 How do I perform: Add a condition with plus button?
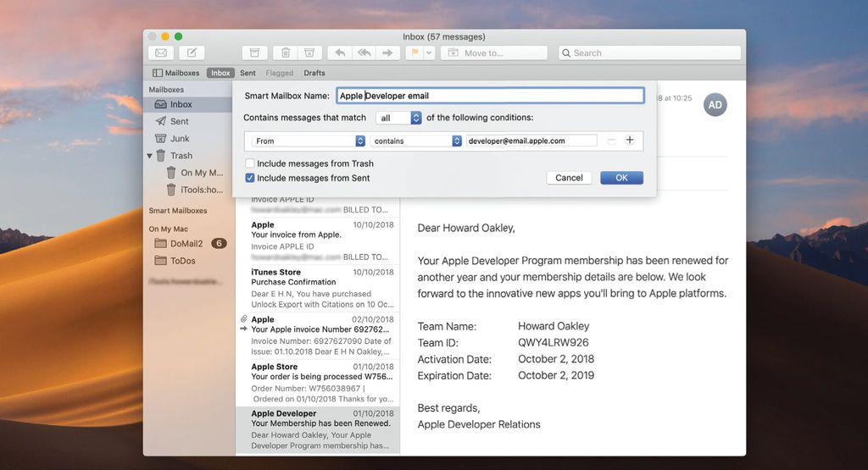click(x=630, y=140)
